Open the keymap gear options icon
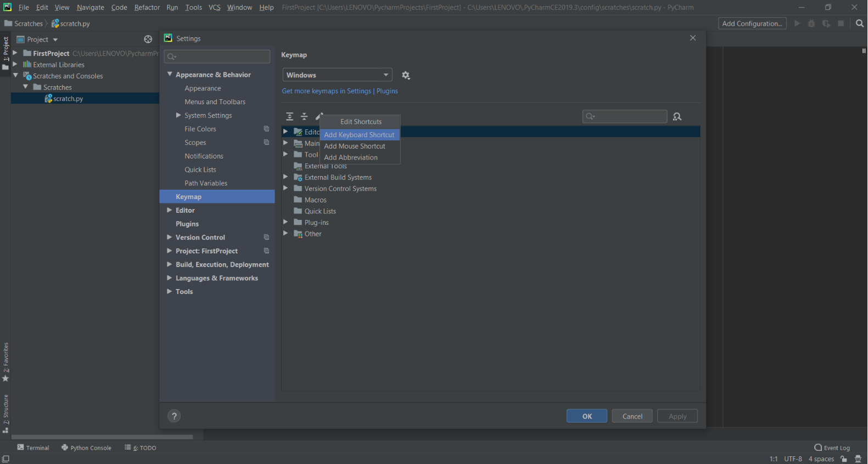Viewport: 868px width, 464px height. [406, 75]
